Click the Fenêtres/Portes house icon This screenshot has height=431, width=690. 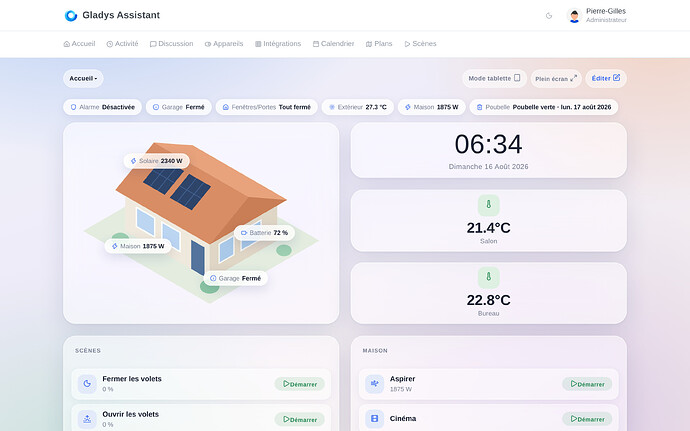coord(226,107)
